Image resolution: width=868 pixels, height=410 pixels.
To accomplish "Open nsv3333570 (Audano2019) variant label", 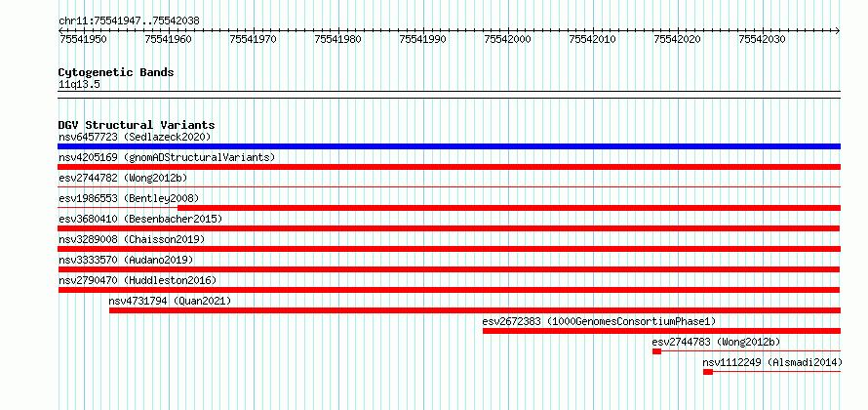I will point(126,260).
